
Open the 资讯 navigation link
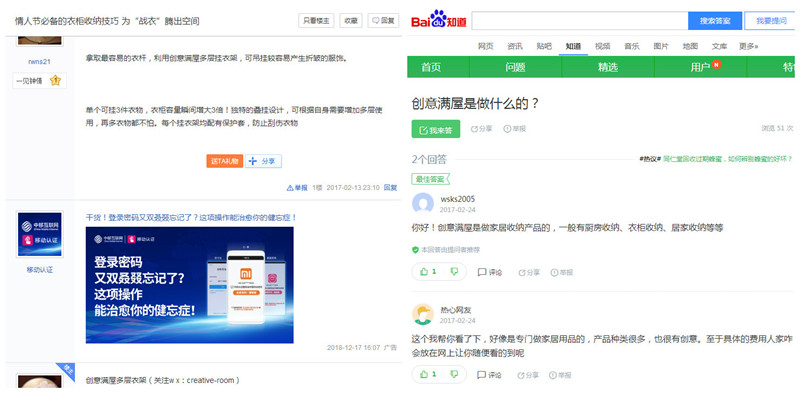[x=515, y=46]
